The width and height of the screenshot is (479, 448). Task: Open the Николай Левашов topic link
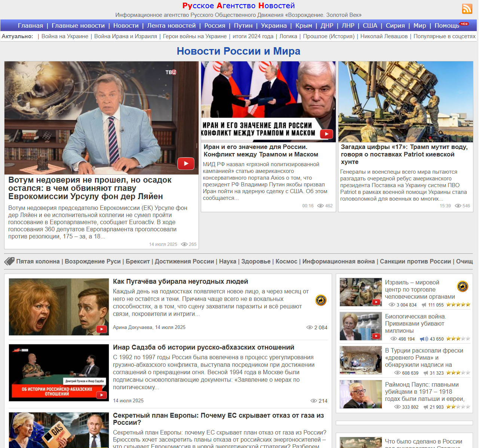coord(384,36)
